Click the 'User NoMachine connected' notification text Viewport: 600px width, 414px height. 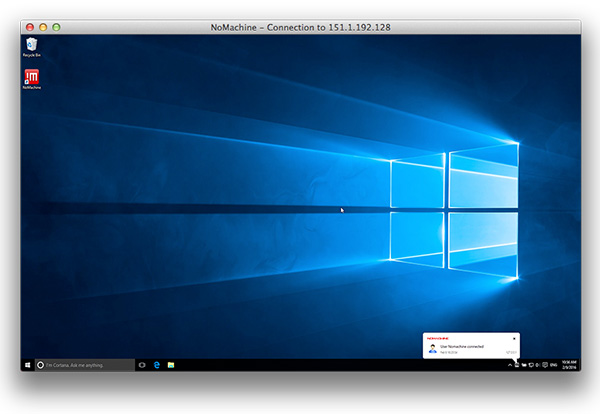pyautogui.click(x=462, y=346)
